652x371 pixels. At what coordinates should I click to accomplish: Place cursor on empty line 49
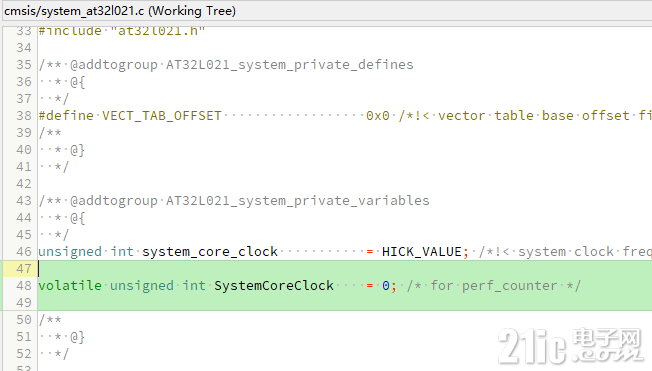pyautogui.click(x=344, y=303)
